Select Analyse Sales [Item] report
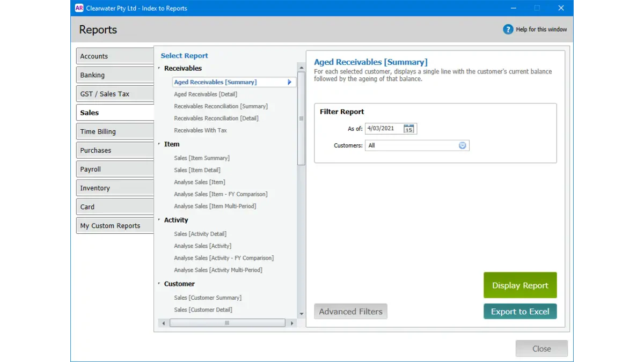Image resolution: width=644 pixels, height=362 pixels. click(x=200, y=182)
